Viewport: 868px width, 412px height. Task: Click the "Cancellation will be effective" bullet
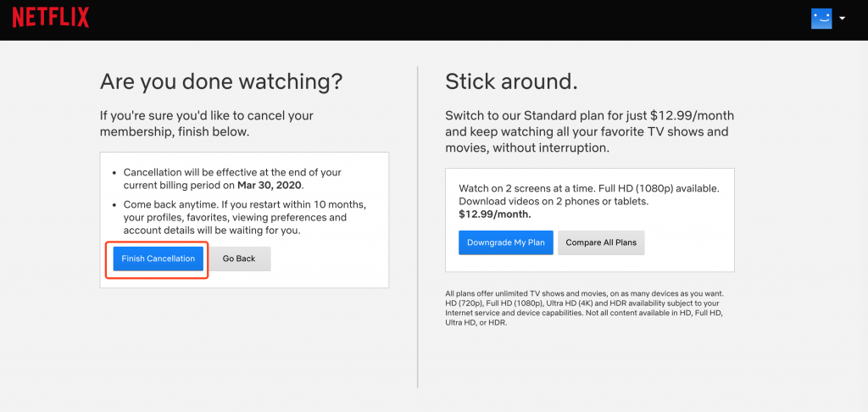(231, 172)
